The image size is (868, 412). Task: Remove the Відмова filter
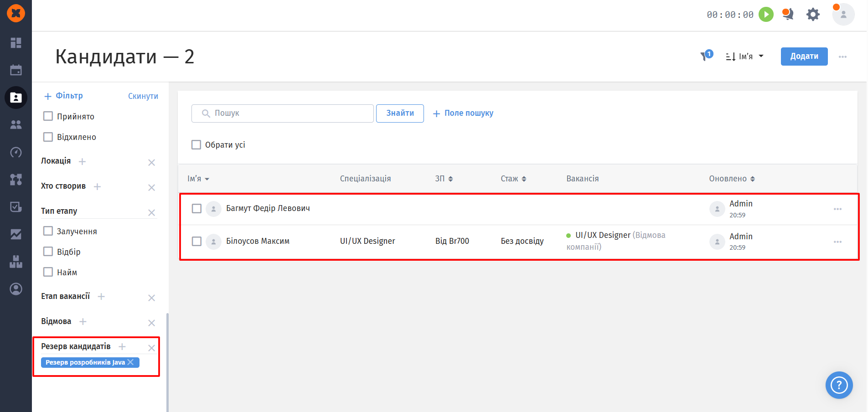click(152, 323)
